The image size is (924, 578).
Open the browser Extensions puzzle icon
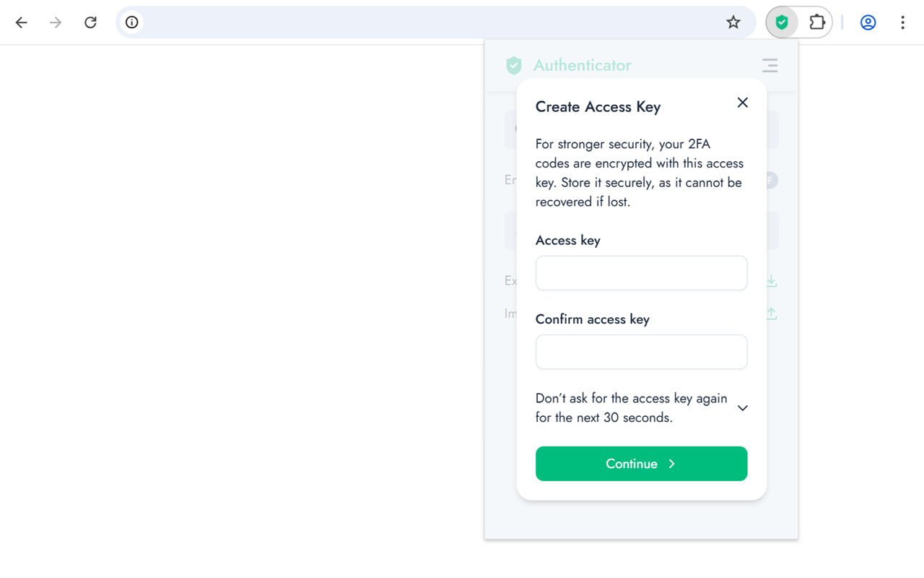tap(816, 22)
